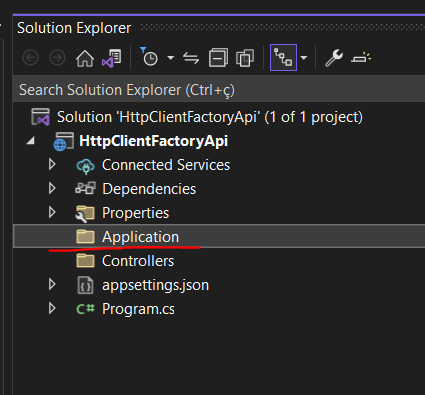Collapse All nodes in Solution Explorer
Viewport: 425px width, 395px height.
pos(218,58)
